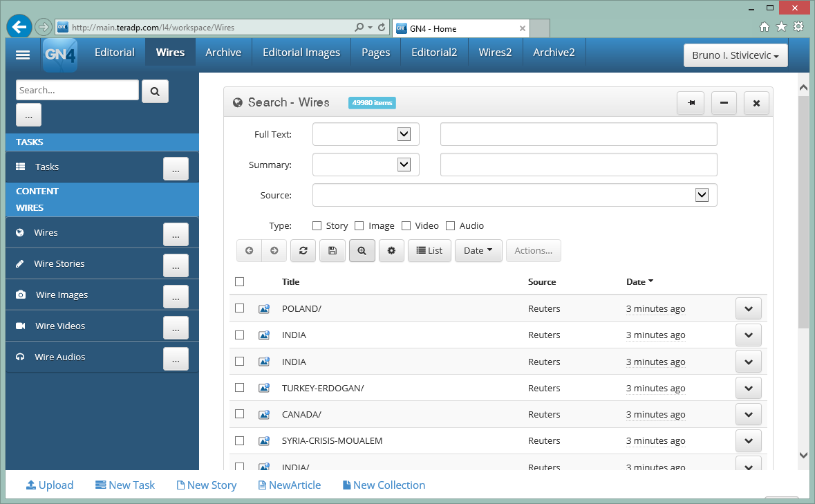Click the GN4 logo

coord(60,54)
